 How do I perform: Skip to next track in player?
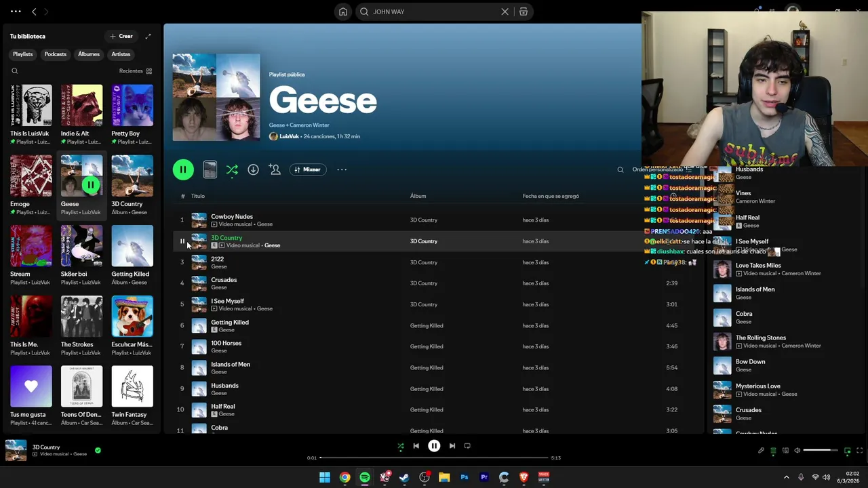click(452, 446)
